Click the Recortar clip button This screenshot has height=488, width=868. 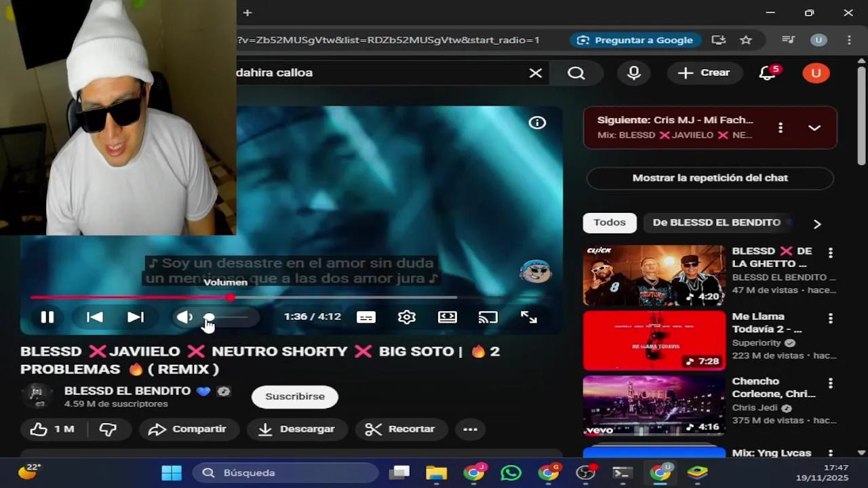click(x=400, y=429)
